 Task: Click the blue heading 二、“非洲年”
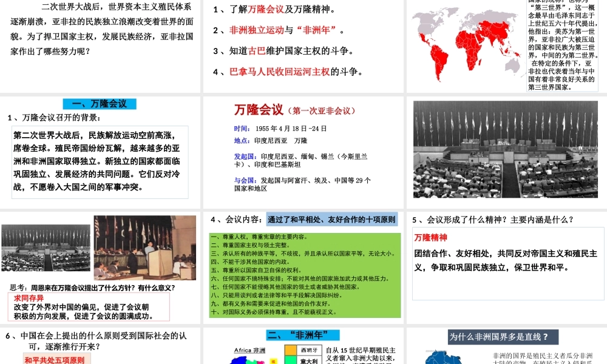pos(303,335)
